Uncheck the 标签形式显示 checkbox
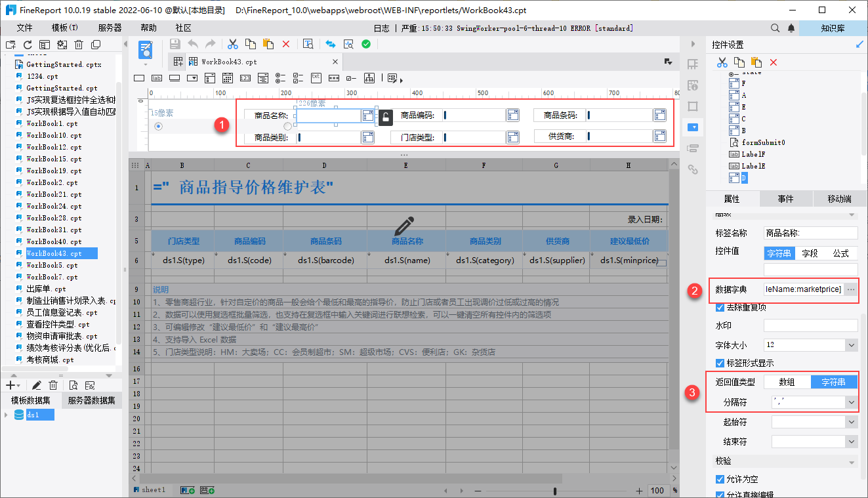This screenshot has width=868, height=498. tap(720, 363)
